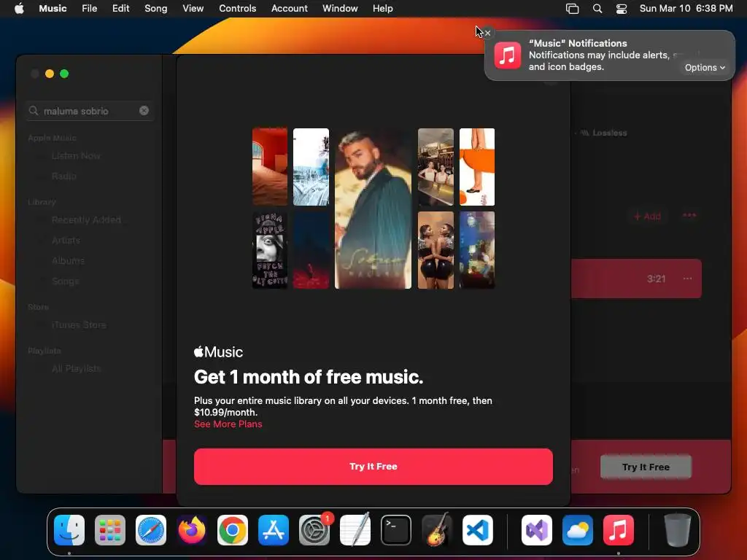Image resolution: width=747 pixels, height=560 pixels.
Task: Click the + Add button
Action: click(x=647, y=216)
